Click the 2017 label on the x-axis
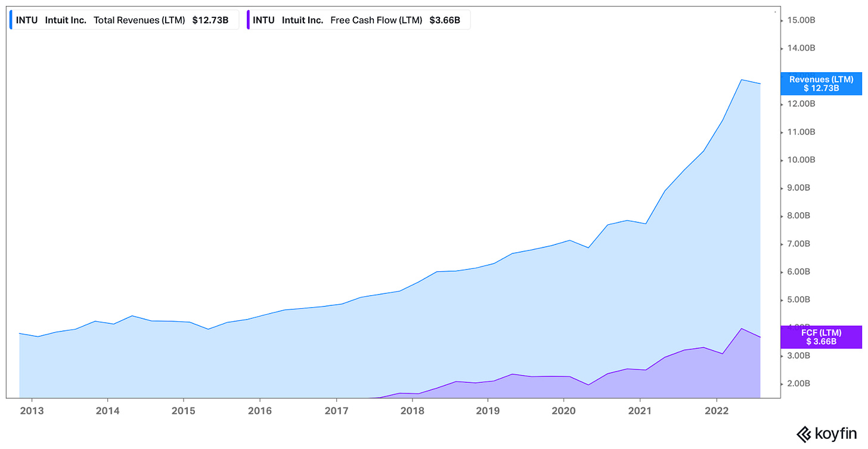 pyautogui.click(x=336, y=411)
